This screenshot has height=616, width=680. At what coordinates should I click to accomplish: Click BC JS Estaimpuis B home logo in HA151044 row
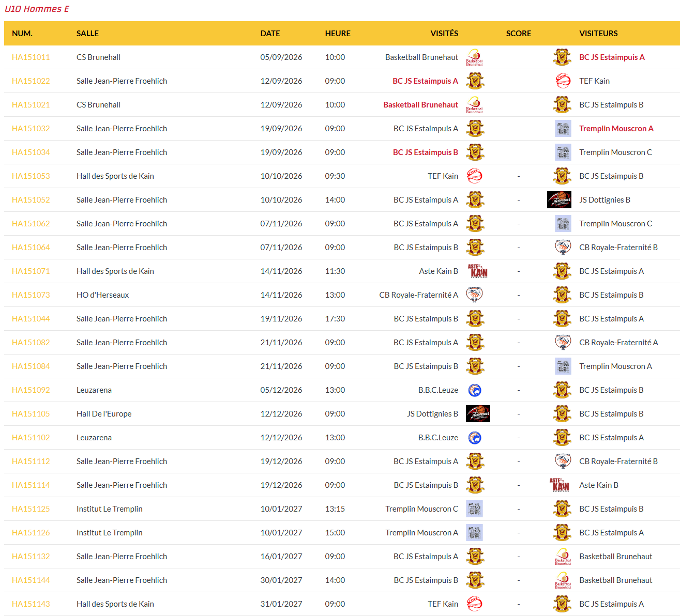pos(475,319)
